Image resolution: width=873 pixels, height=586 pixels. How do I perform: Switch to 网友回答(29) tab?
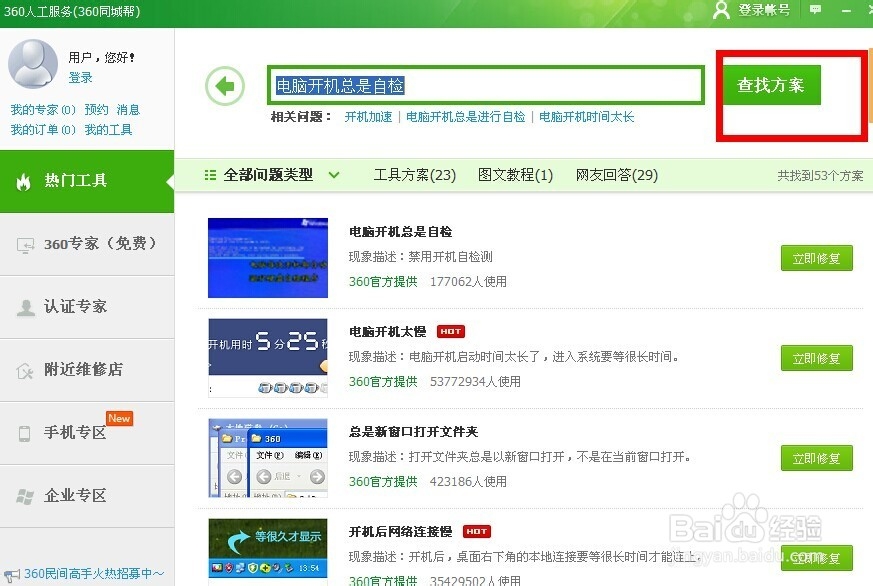point(617,175)
